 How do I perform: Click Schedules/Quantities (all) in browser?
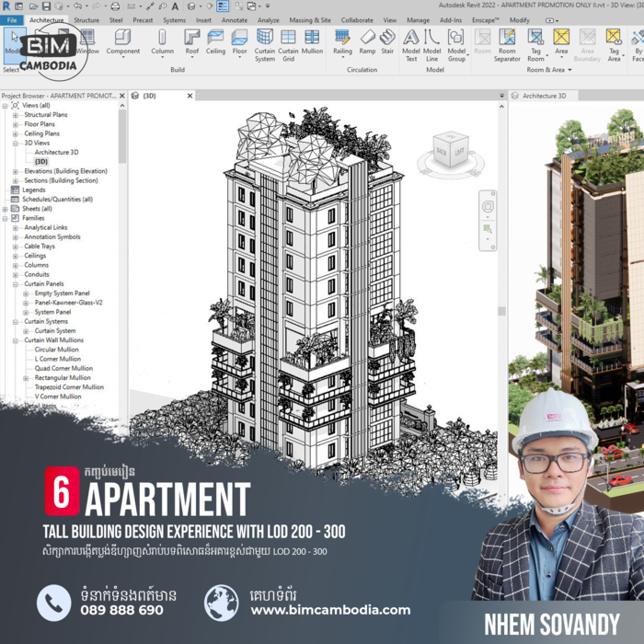pyautogui.click(x=57, y=200)
